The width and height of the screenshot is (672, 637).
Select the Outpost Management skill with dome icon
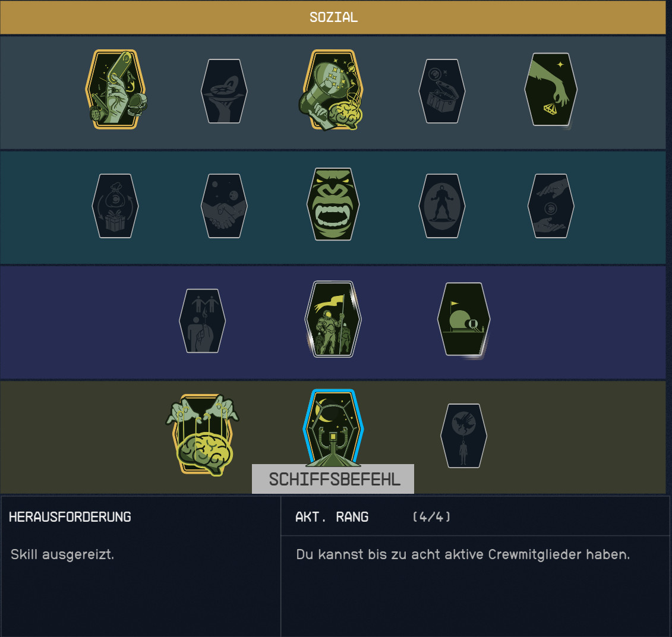(x=463, y=319)
